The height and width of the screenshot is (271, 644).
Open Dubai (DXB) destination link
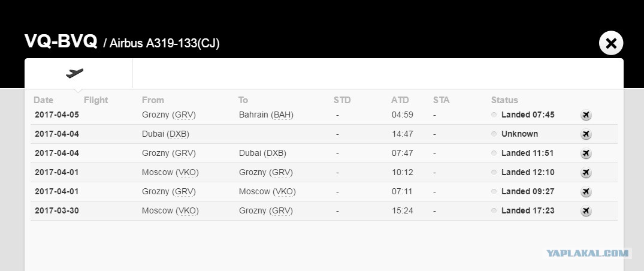click(262, 153)
